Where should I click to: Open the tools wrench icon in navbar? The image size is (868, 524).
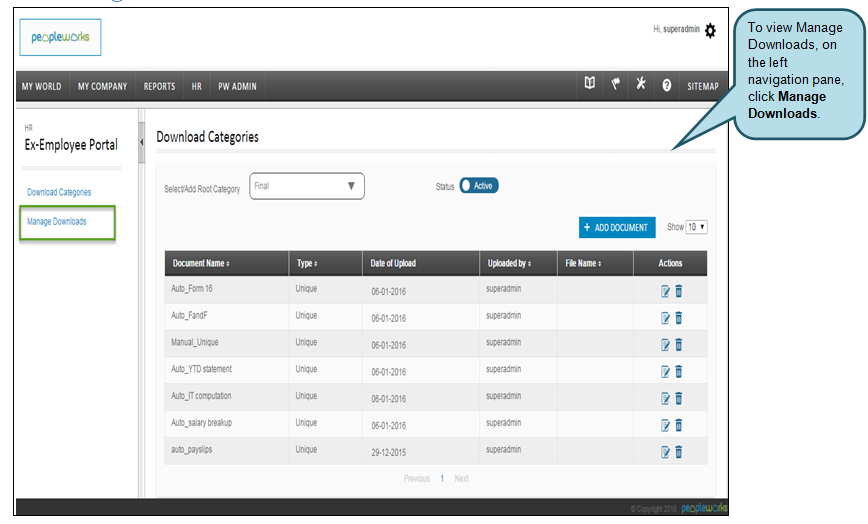(x=641, y=85)
